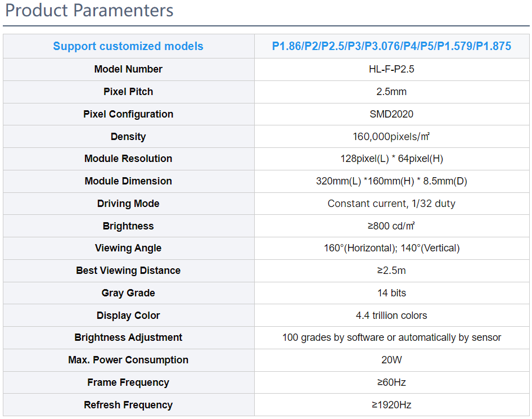532x419 pixels.
Task: Select the Support customized models header cell
Action: 128,46
